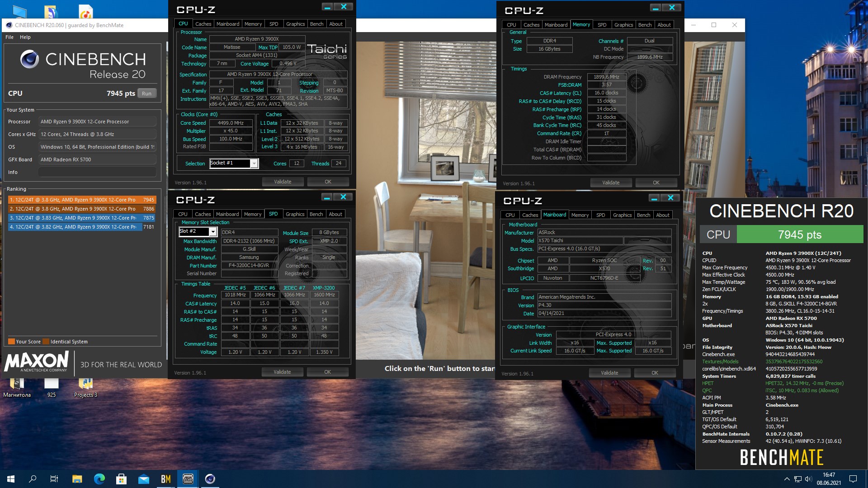Open Microsoft Edge from taskbar

pos(99,479)
